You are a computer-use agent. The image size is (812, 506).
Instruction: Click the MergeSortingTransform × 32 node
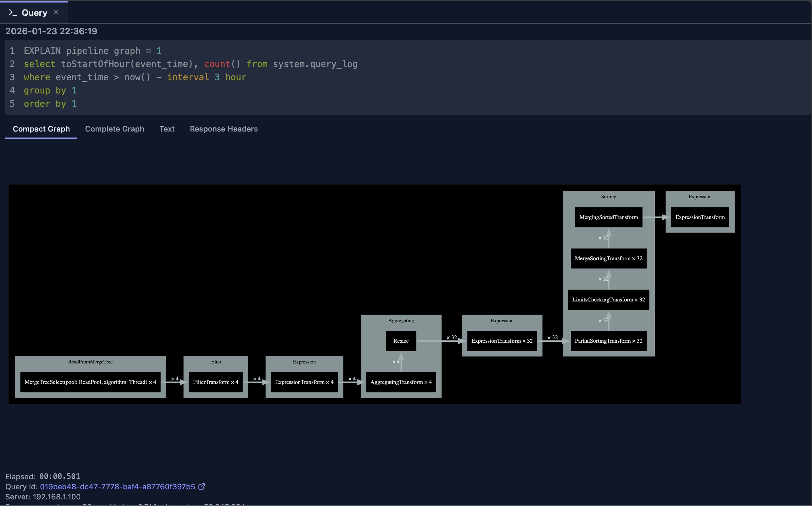608,258
